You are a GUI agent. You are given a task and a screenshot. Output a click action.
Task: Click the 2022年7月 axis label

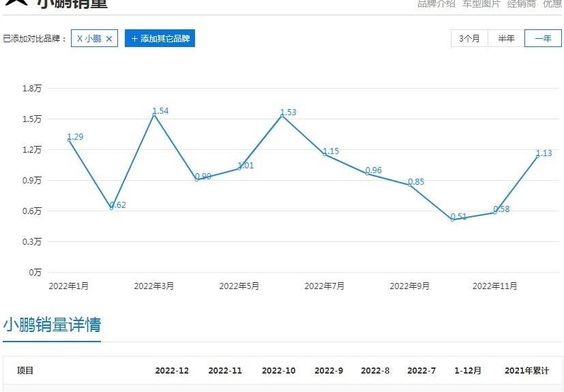click(x=325, y=286)
